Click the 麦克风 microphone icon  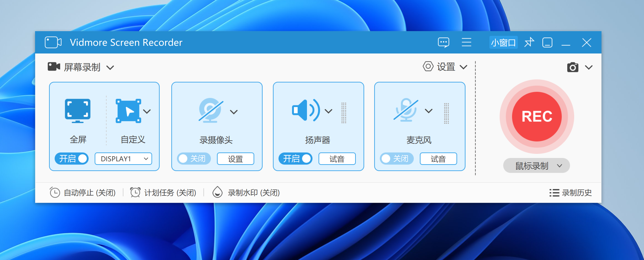point(406,110)
